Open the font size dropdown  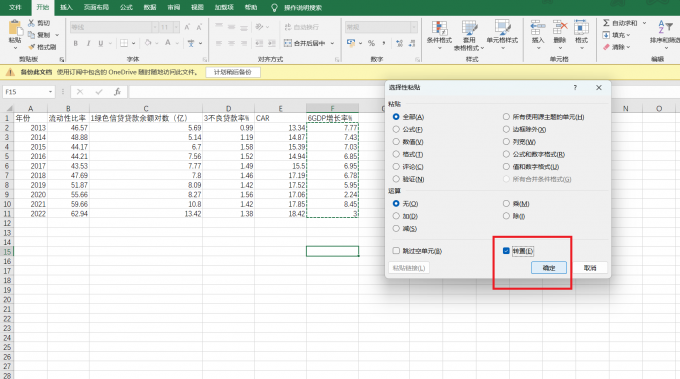tap(176, 27)
